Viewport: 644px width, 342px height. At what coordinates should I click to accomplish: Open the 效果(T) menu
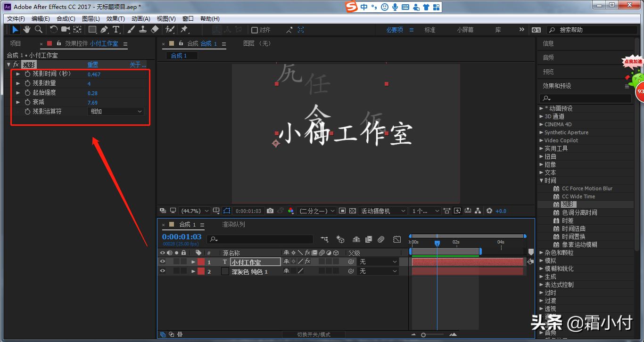click(x=116, y=19)
